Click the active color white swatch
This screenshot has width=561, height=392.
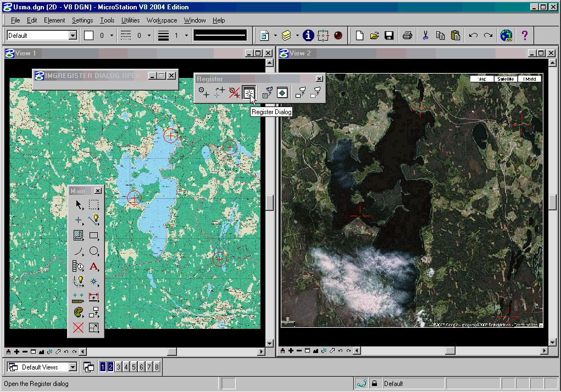pos(88,35)
